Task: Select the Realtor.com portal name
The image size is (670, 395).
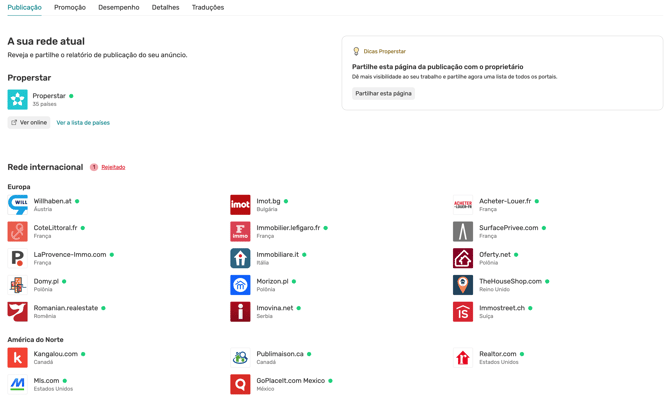Action: click(x=498, y=354)
